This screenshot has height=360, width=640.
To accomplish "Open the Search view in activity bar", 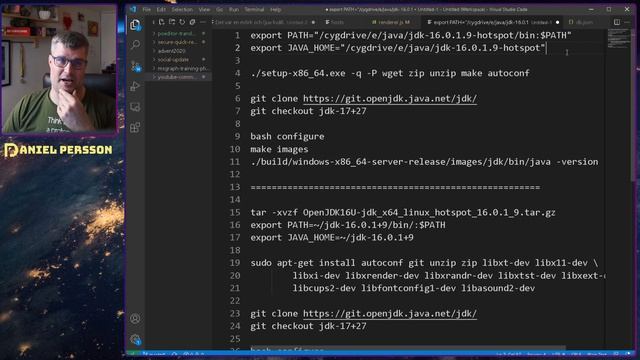I will point(135,44).
